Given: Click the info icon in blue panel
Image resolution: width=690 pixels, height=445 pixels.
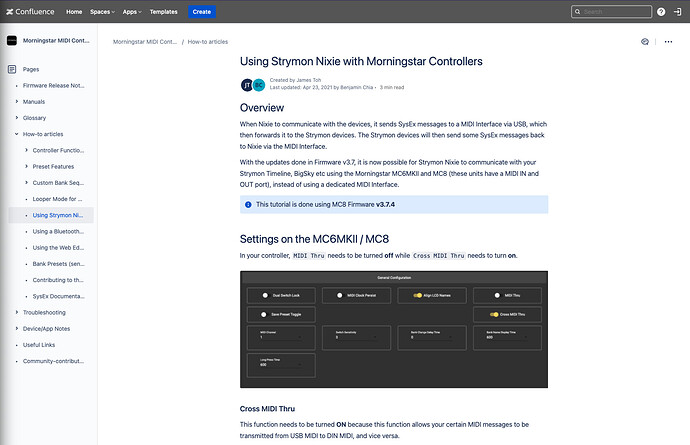Looking at the screenshot, I should click(x=248, y=205).
